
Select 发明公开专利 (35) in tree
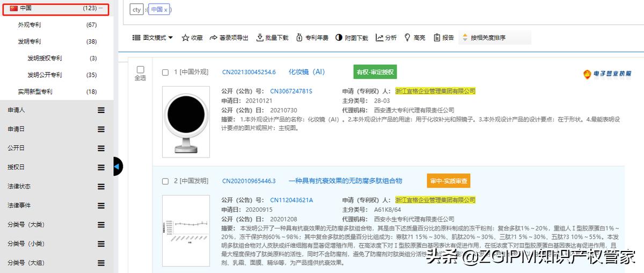tap(45, 75)
